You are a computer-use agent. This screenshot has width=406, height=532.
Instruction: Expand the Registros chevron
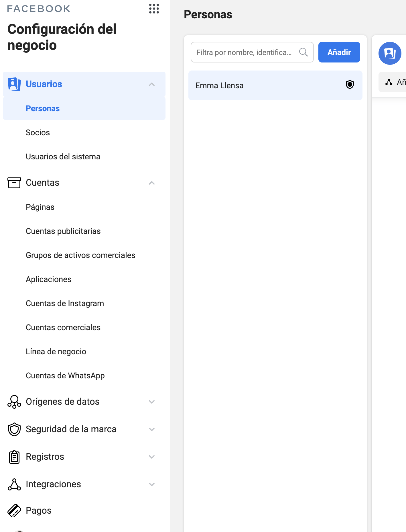pyautogui.click(x=152, y=457)
